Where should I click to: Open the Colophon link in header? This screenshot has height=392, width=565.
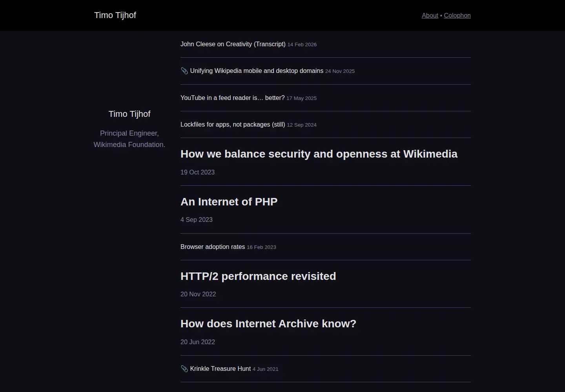[x=457, y=15]
